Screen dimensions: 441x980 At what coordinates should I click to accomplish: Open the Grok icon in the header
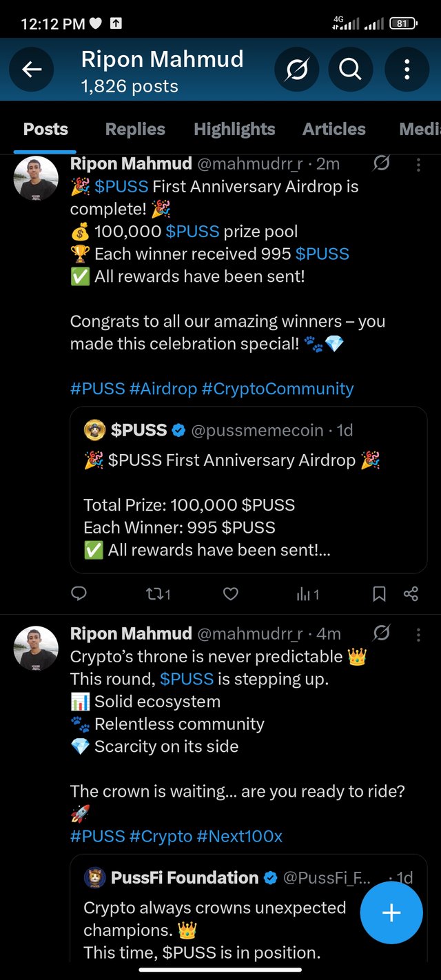coord(296,70)
